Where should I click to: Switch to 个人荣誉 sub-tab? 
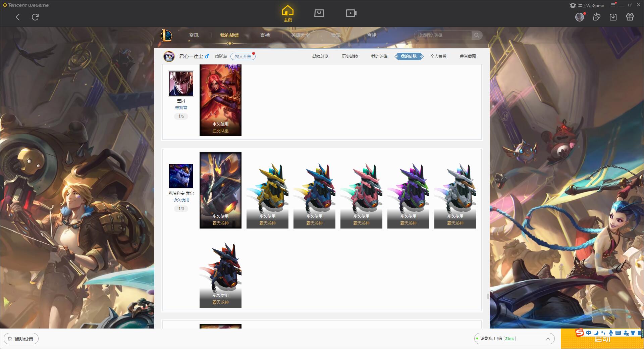438,56
